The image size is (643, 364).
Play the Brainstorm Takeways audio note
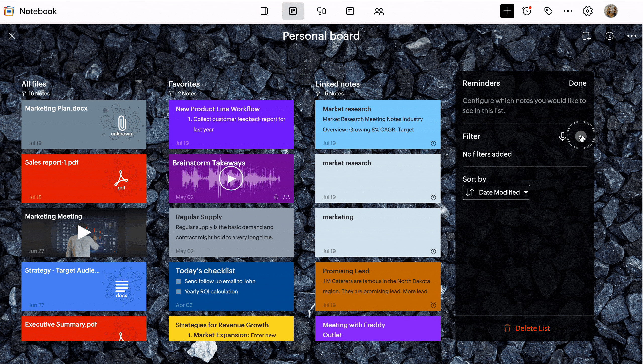point(231,178)
